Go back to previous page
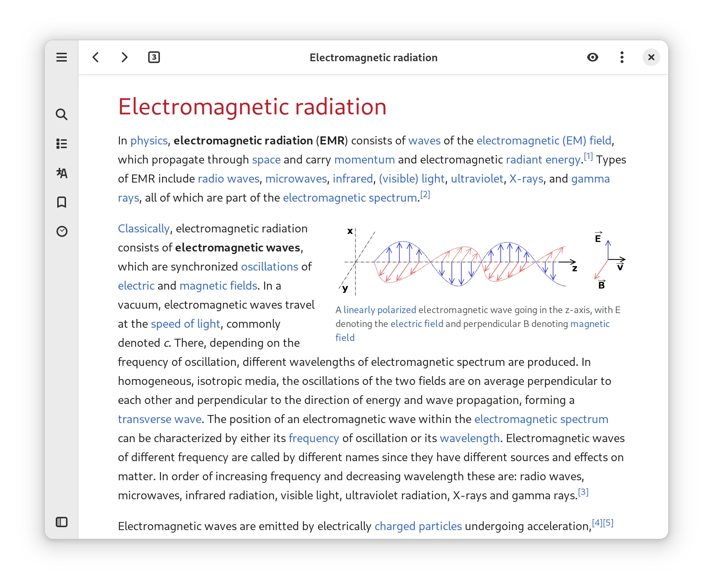The width and height of the screenshot is (713, 588). 96,57
